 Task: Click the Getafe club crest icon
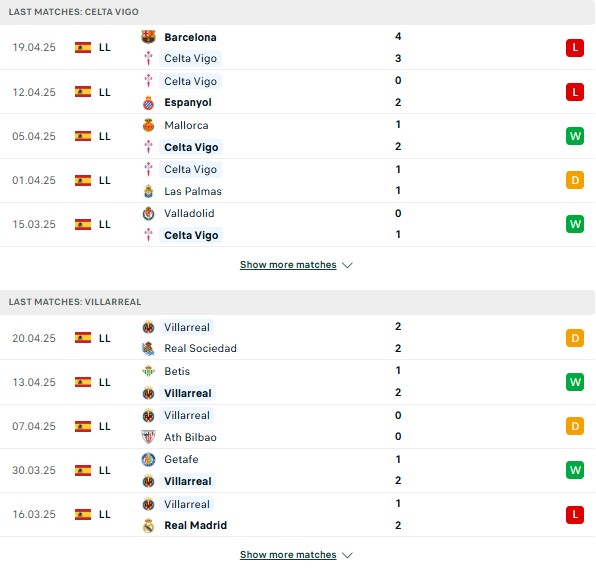coord(148,459)
